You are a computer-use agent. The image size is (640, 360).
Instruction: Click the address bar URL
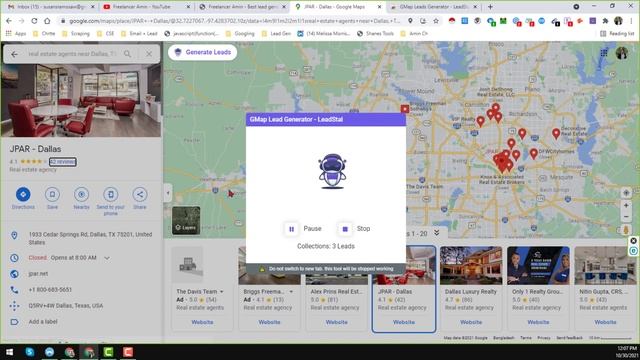[234, 21]
